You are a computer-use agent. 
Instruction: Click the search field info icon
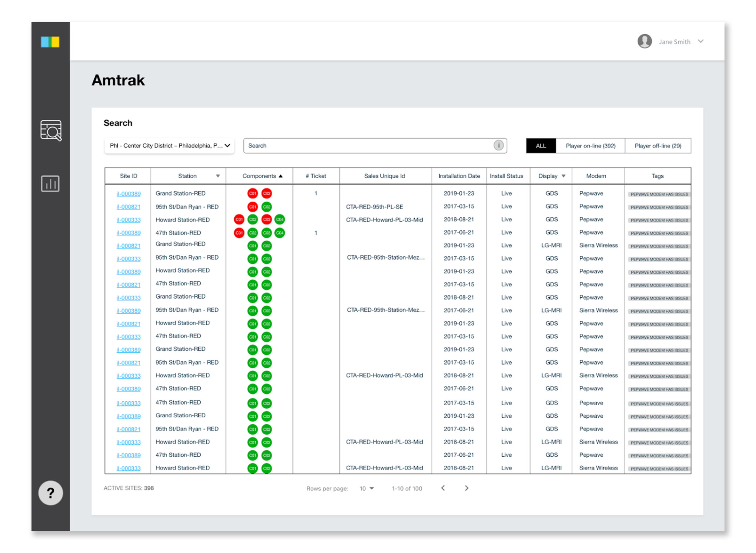tap(498, 146)
